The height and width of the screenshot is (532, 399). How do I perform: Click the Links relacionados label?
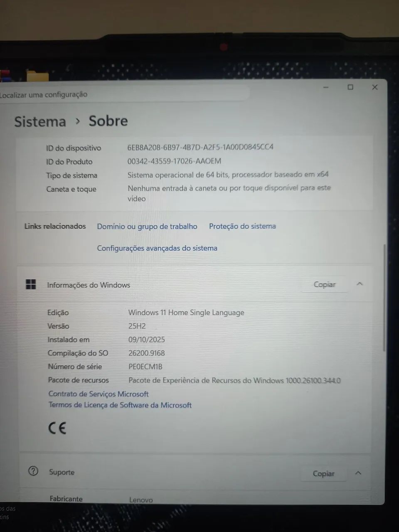(55, 226)
